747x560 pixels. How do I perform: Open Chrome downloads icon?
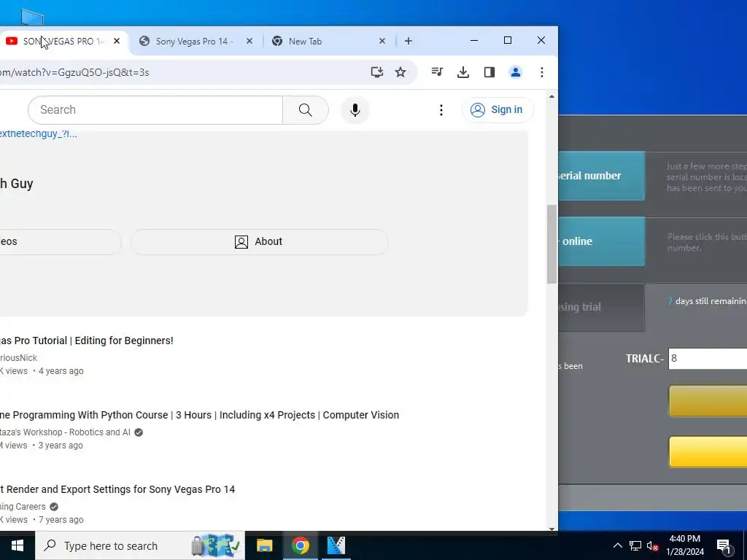click(463, 72)
